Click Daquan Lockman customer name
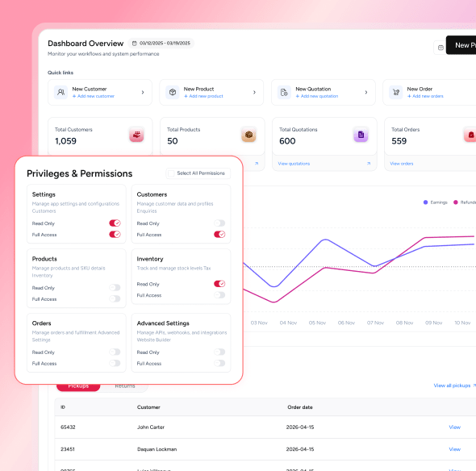476x471 pixels. pos(157,449)
